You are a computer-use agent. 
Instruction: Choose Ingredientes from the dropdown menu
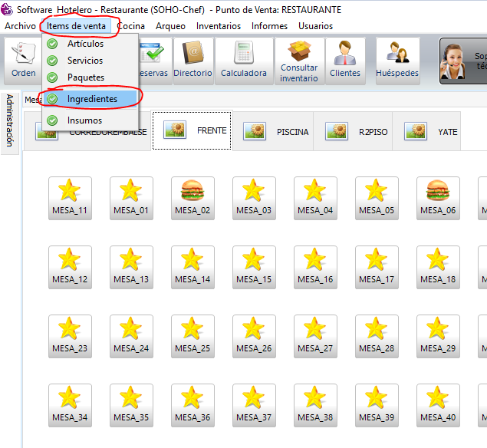(90, 99)
